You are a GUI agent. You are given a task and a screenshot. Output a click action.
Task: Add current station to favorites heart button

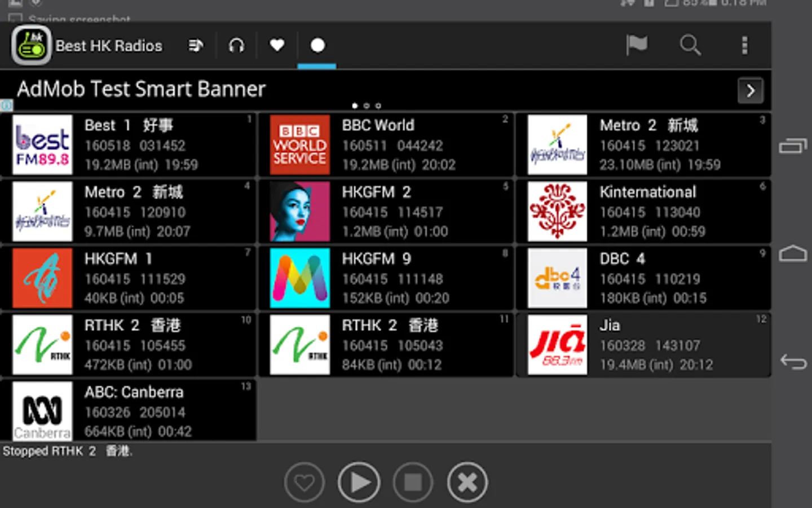point(304,483)
